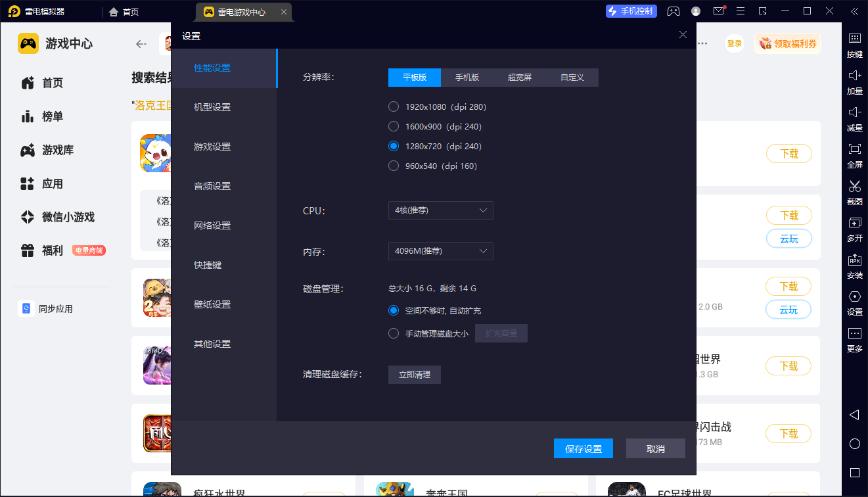
Task: Open the 音频设置 settings tab
Action: point(224,186)
